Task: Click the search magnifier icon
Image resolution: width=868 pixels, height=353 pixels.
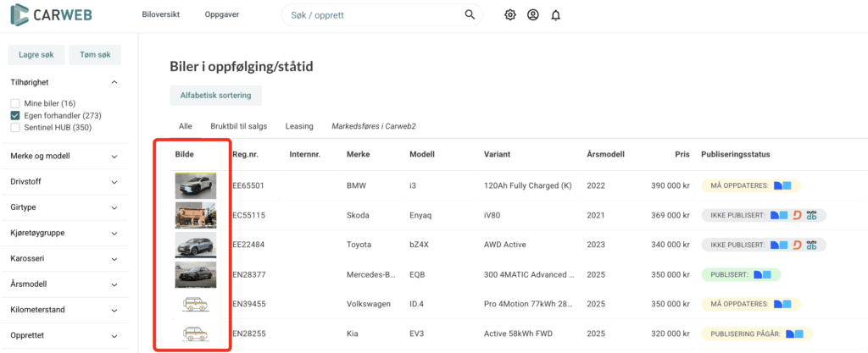Action: click(x=470, y=15)
